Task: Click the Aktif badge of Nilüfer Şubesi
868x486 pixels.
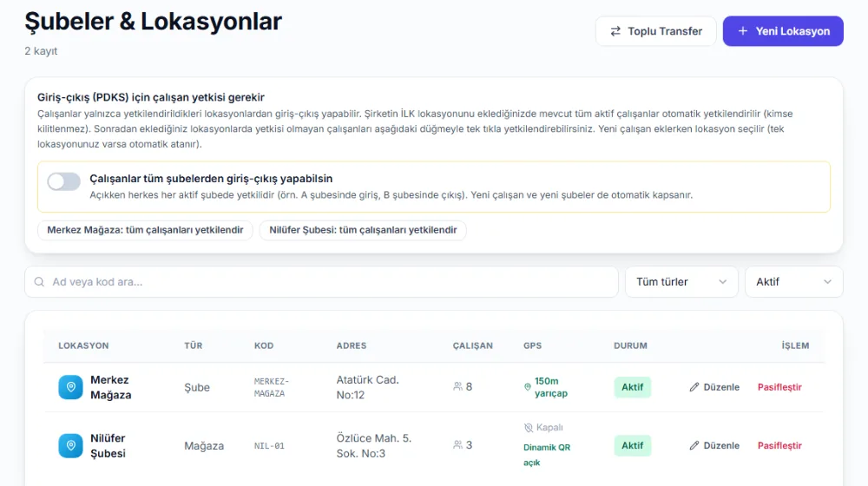Action: coord(632,445)
